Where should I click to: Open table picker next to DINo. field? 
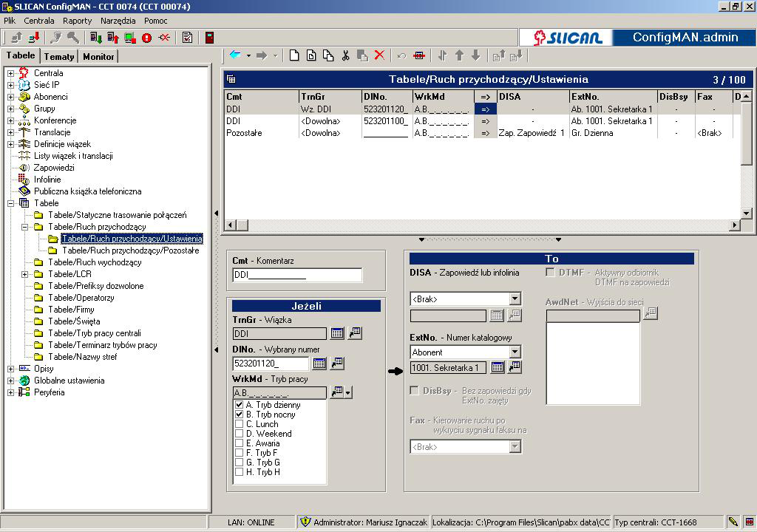[x=319, y=363]
